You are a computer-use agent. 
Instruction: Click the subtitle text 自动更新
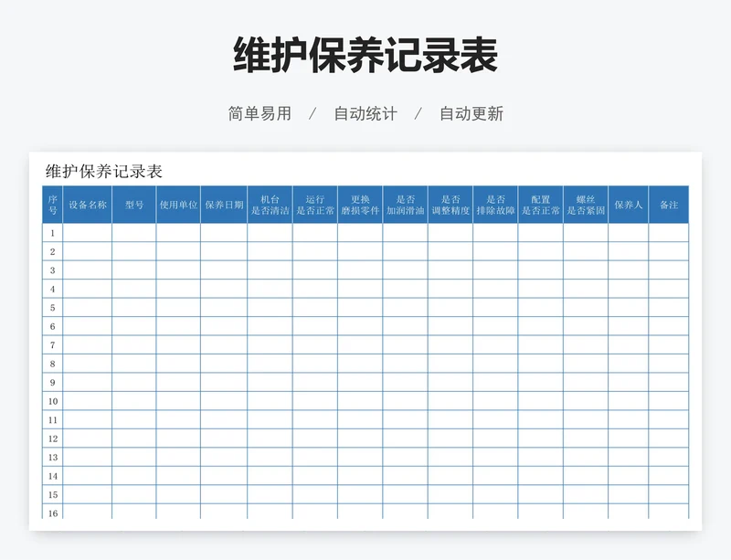471,114
